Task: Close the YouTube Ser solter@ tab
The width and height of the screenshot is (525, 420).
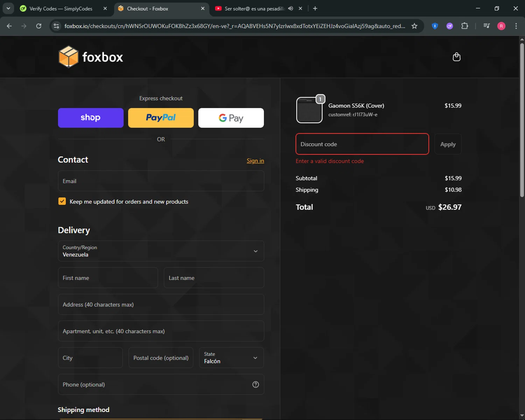Action: (x=300, y=8)
